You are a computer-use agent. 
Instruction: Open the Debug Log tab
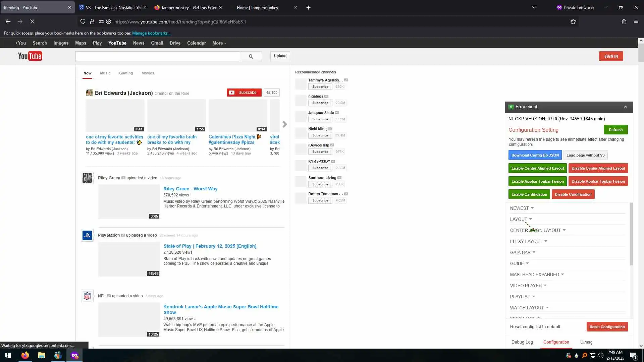522,342
